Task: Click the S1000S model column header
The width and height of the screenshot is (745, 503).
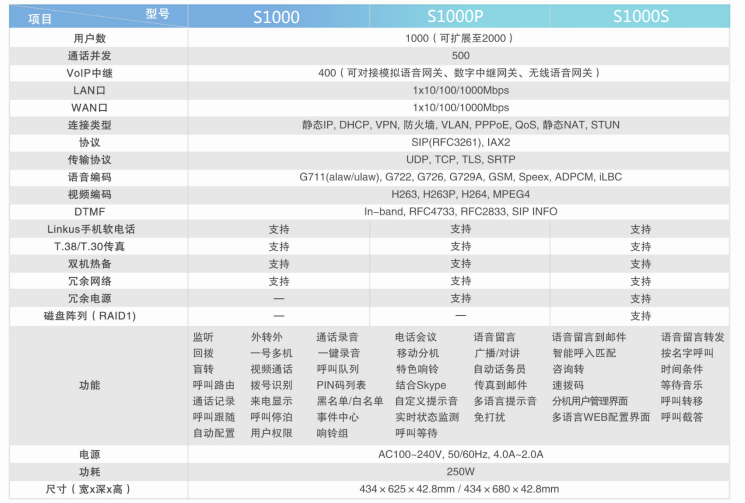Action: pos(640,15)
